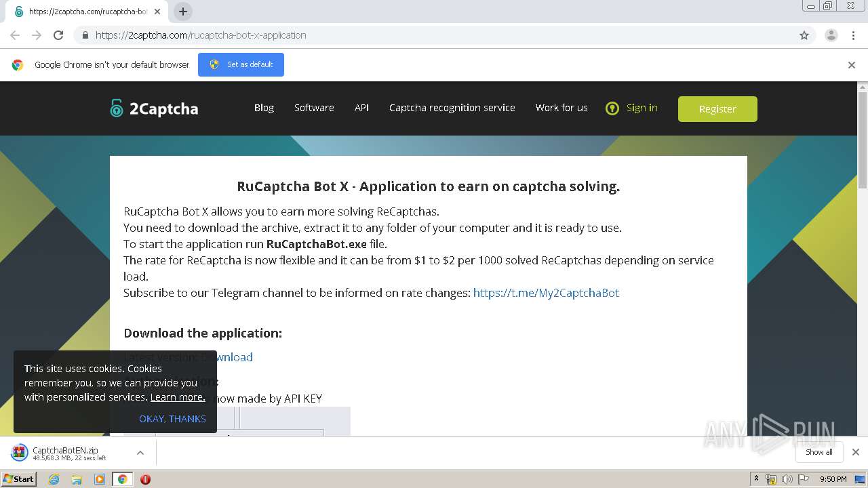This screenshot has width=868, height=488.
Task: Open Windows Explorer folder in taskbar
Action: pyautogui.click(x=77, y=479)
